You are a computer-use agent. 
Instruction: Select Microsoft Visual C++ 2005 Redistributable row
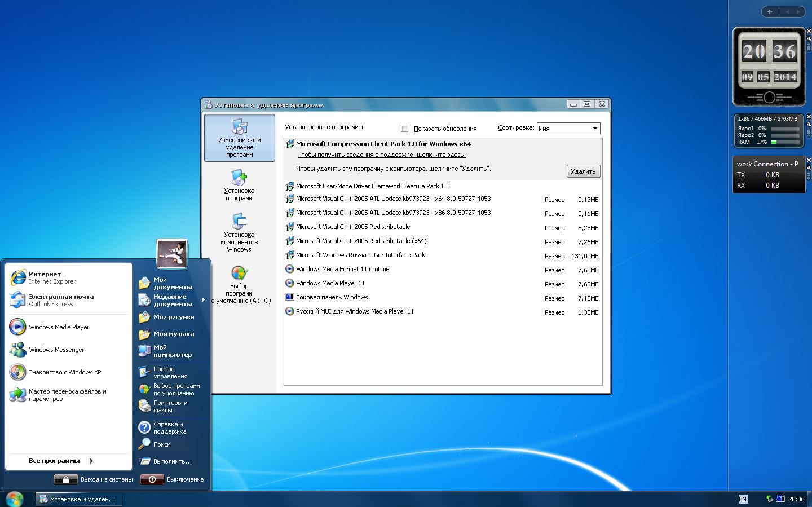tap(443, 227)
